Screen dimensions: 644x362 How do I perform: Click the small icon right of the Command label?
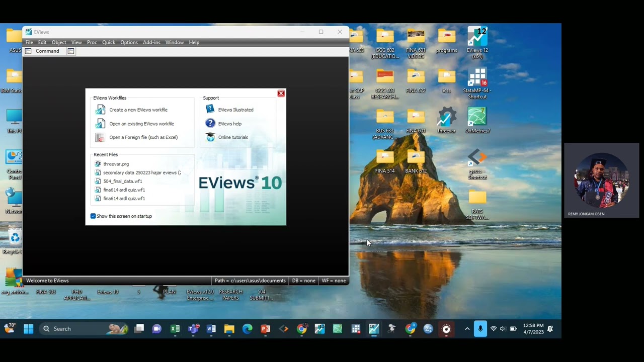(71, 51)
